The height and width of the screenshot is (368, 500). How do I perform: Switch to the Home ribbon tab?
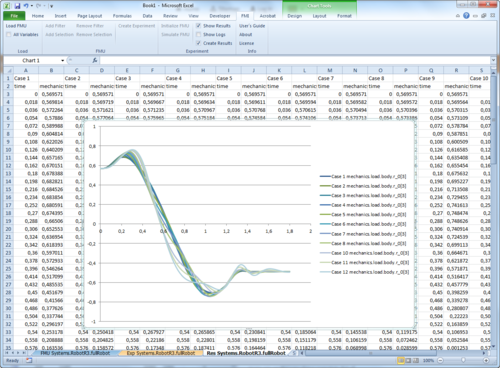click(x=38, y=16)
